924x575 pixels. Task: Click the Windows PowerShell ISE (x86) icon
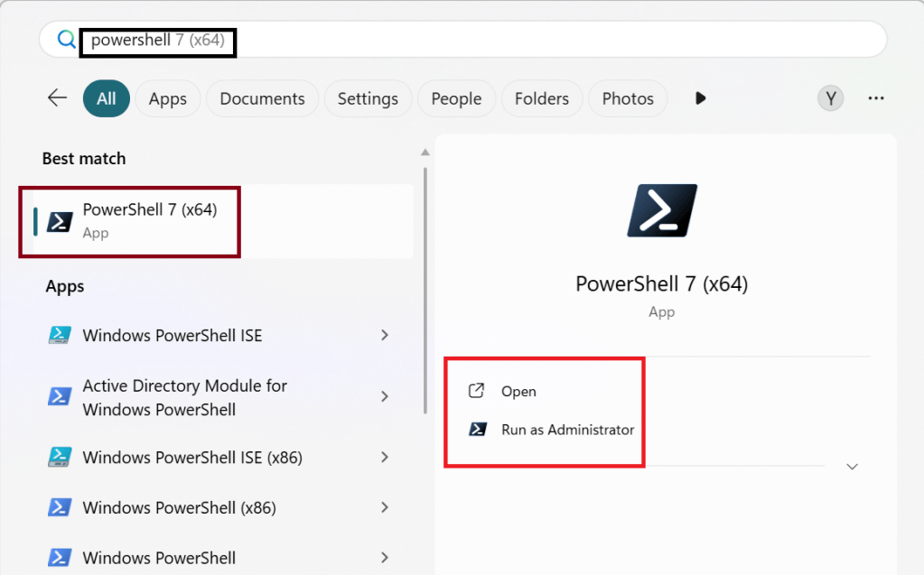[x=60, y=457]
